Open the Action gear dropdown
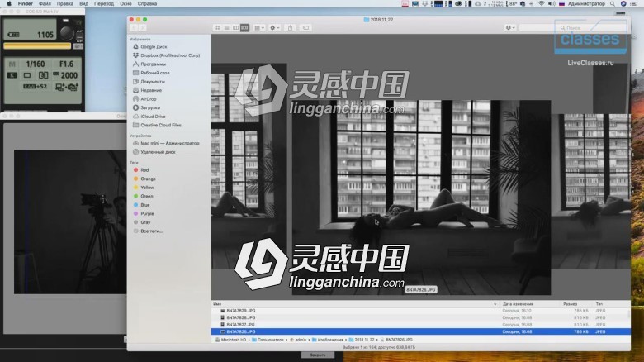Image resolution: width=644 pixels, height=362 pixels. click(x=275, y=27)
